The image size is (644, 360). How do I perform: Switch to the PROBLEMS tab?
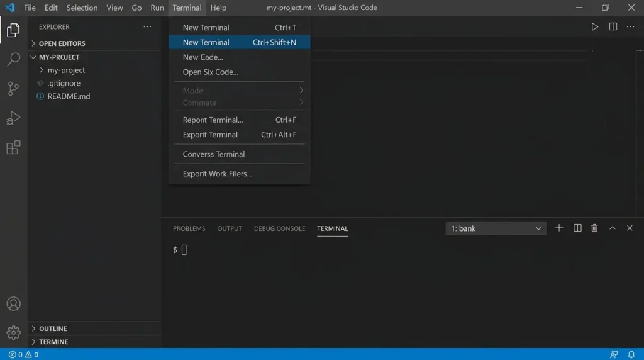[x=189, y=228]
